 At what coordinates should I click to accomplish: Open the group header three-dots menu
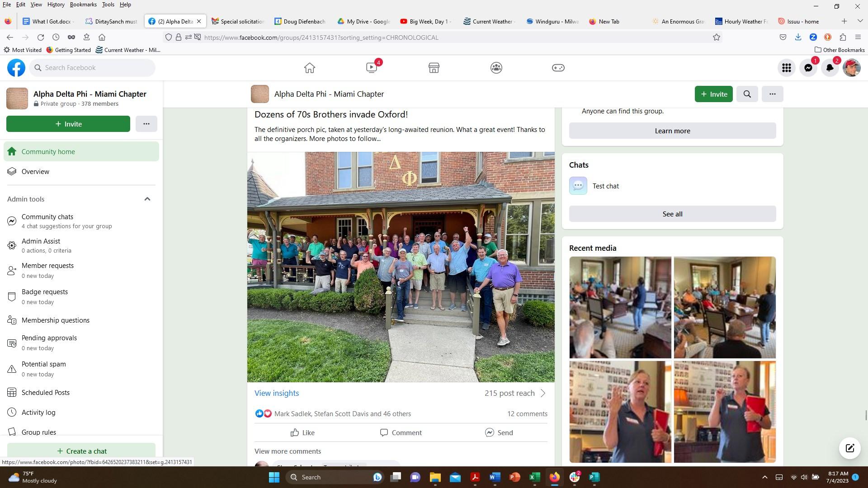[x=772, y=94]
